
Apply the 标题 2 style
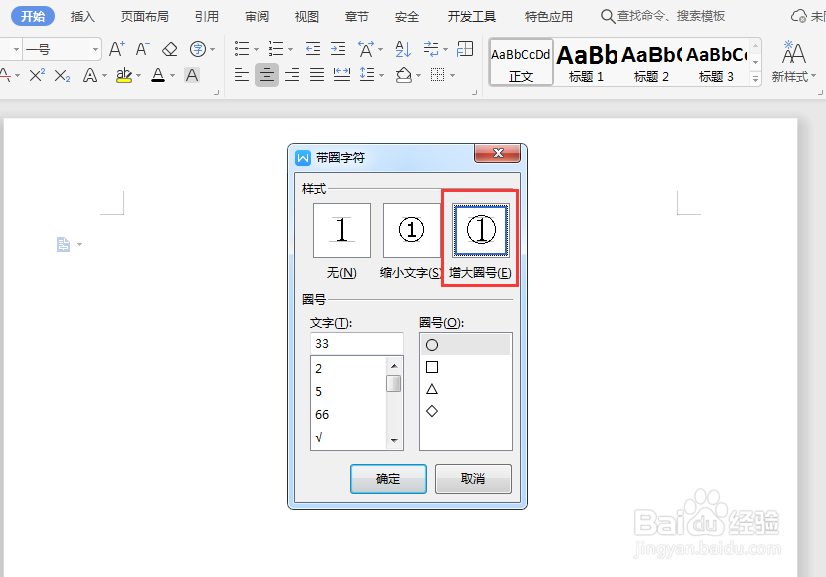651,62
